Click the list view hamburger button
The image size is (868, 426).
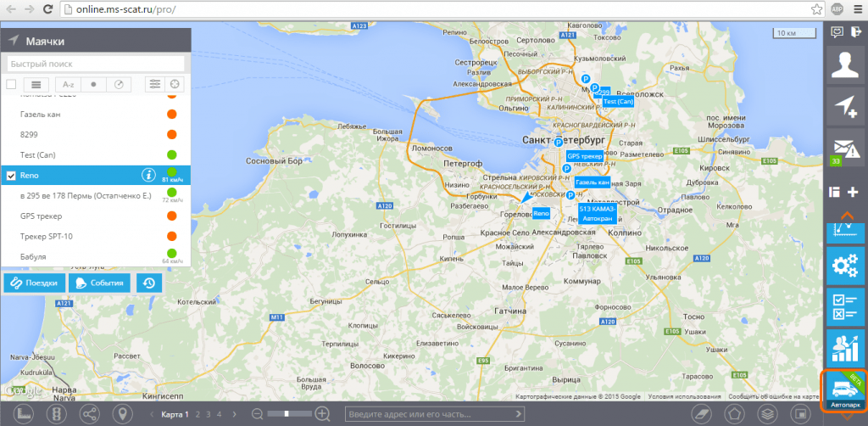point(36,84)
